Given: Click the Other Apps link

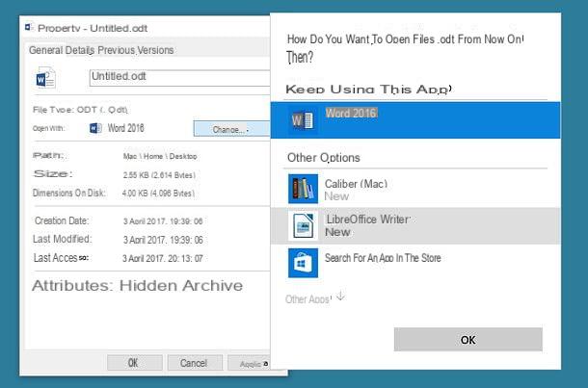Looking at the screenshot, I should click(308, 298).
